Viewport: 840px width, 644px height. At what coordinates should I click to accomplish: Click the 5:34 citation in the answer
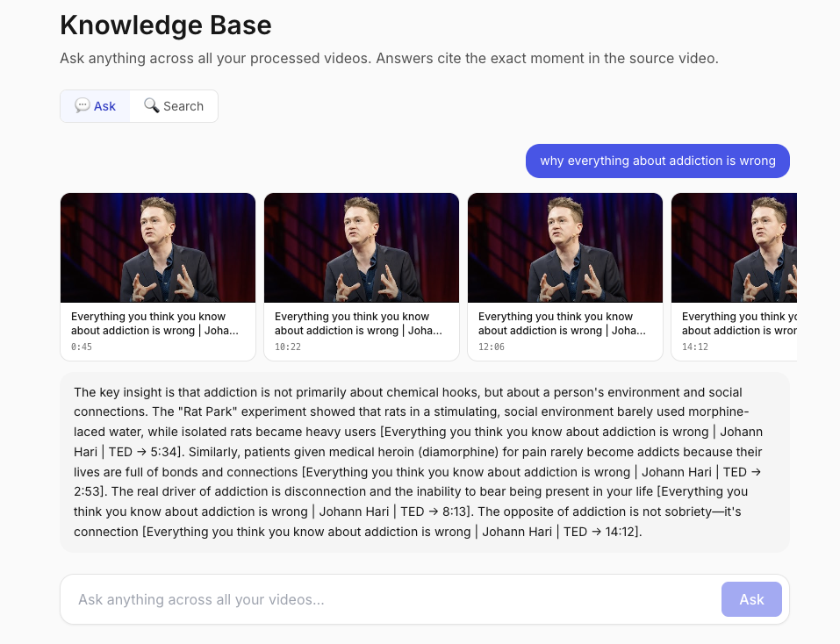click(163, 452)
